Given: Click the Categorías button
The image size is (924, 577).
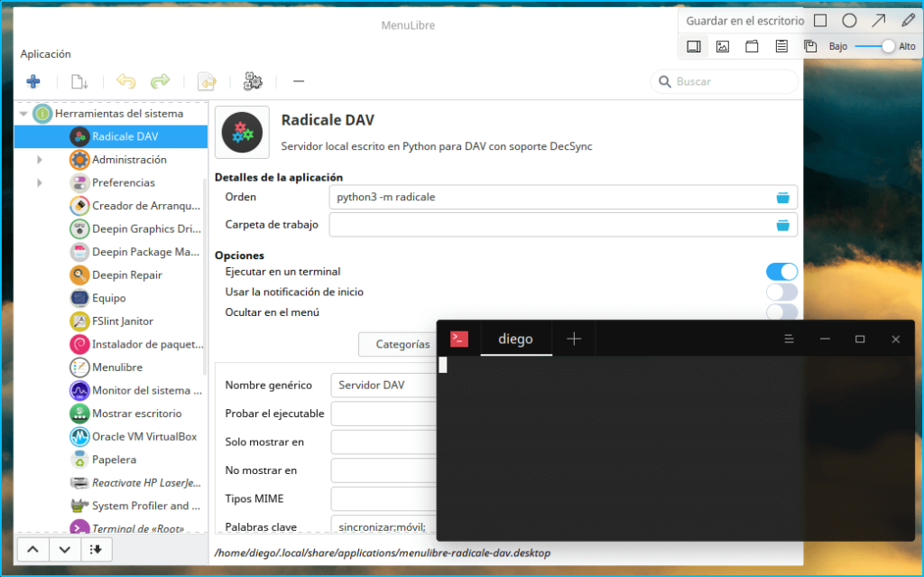Looking at the screenshot, I should tap(402, 344).
